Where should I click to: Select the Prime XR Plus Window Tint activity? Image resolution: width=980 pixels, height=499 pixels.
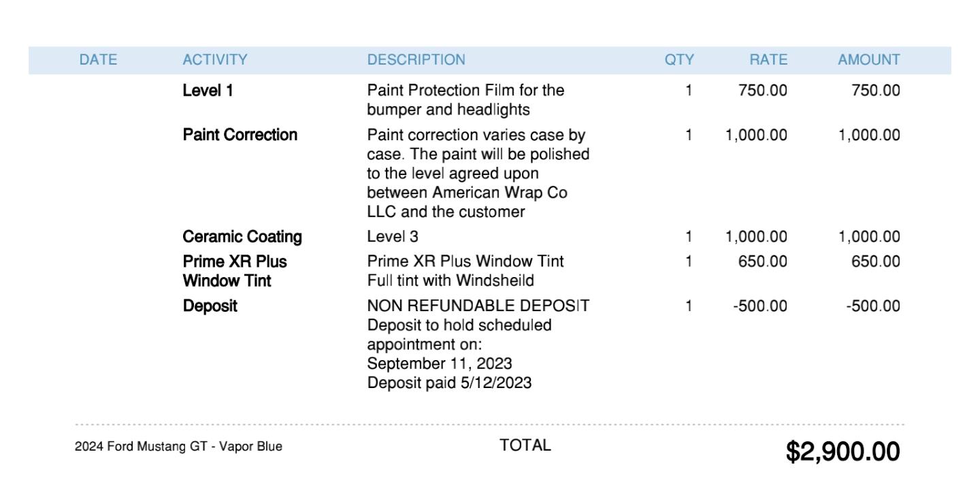pos(235,271)
